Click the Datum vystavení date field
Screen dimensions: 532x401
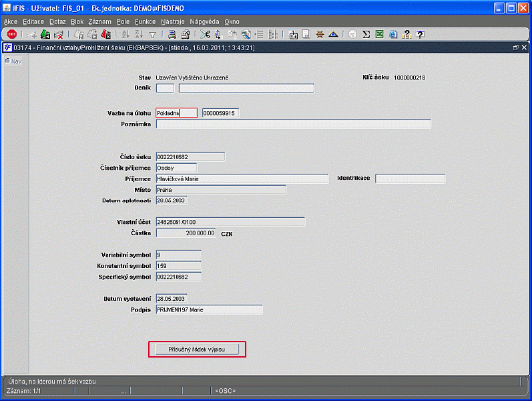[172, 298]
